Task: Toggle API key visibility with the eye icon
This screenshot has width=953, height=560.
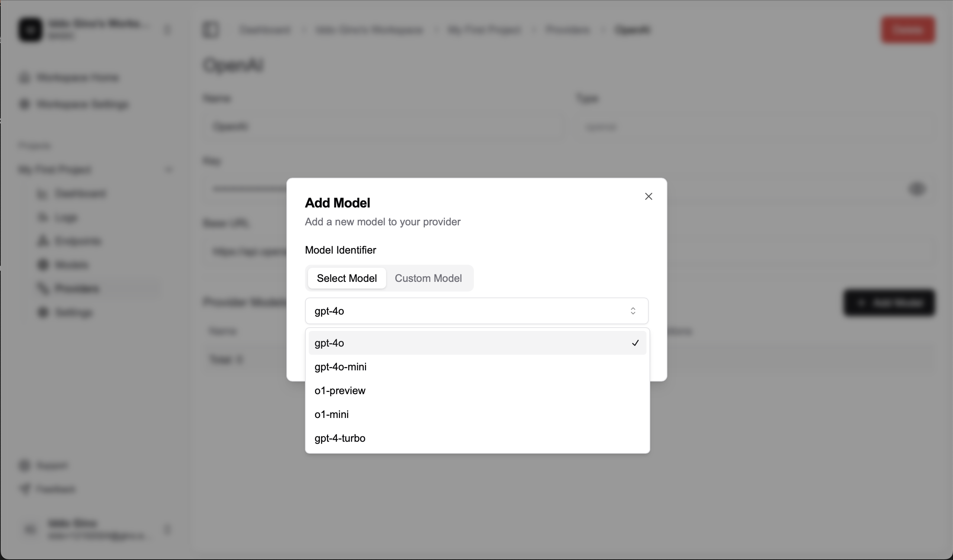Action: tap(917, 189)
